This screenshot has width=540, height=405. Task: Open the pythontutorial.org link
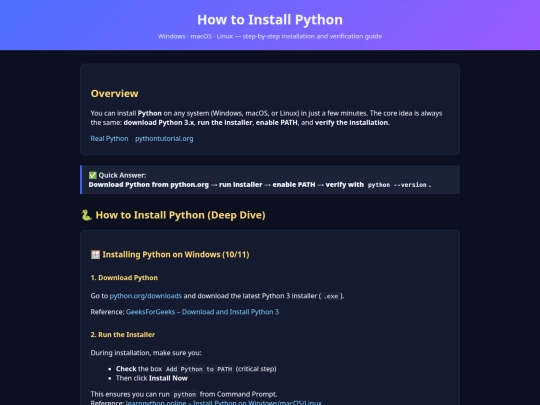tap(164, 138)
